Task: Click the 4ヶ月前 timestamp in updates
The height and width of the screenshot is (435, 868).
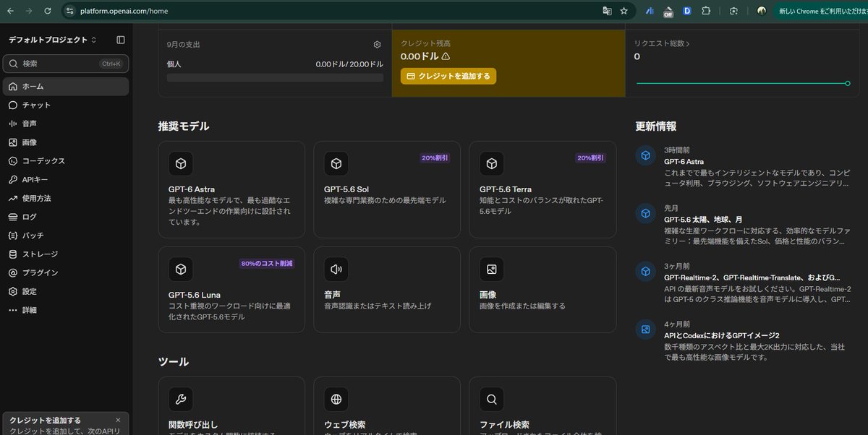Action: (x=677, y=324)
